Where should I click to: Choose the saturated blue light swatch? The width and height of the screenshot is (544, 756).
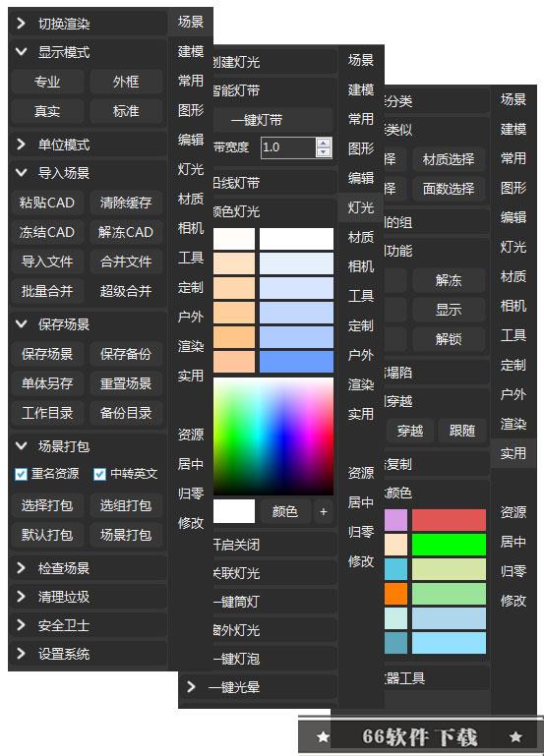click(296, 362)
